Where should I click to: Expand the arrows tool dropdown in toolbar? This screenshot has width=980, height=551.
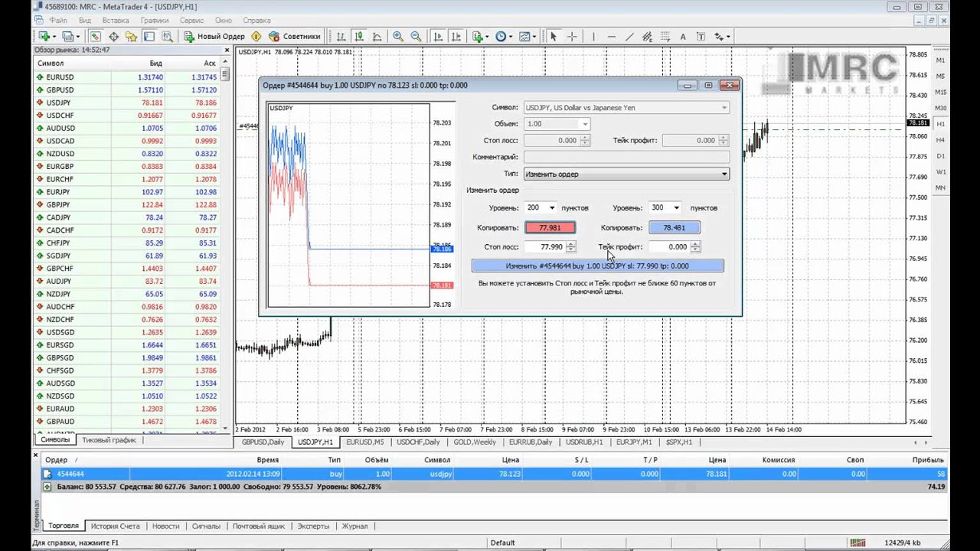728,36
